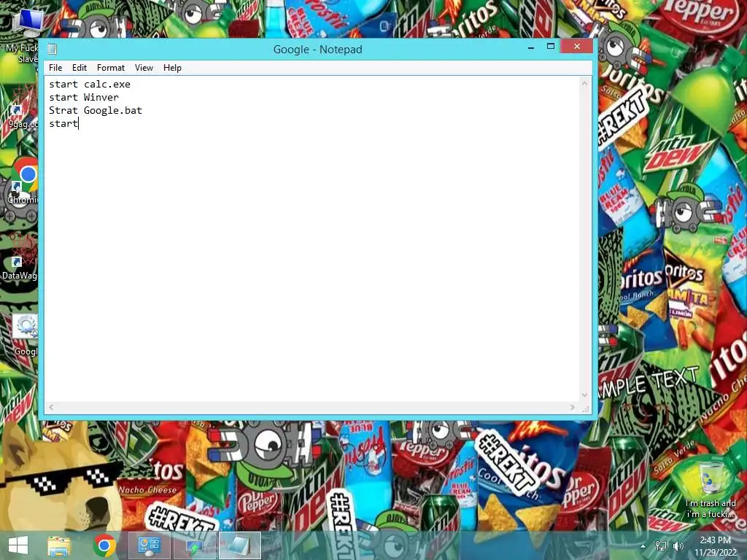The width and height of the screenshot is (747, 560).
Task: Open the network status tray icon
Action: click(x=661, y=546)
